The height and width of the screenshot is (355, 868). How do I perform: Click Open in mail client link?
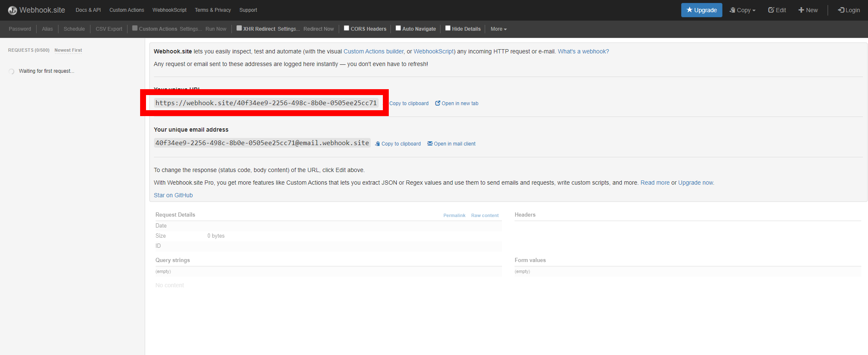[x=451, y=144]
